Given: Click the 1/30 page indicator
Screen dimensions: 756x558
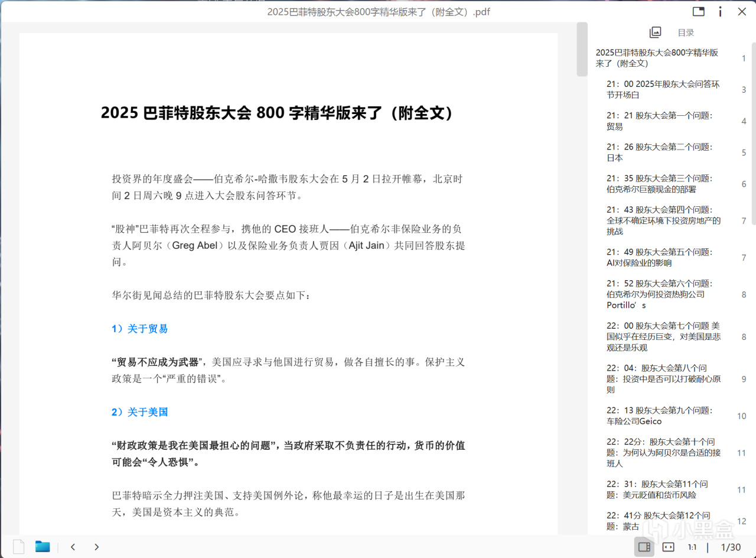Looking at the screenshot, I should click(x=731, y=547).
